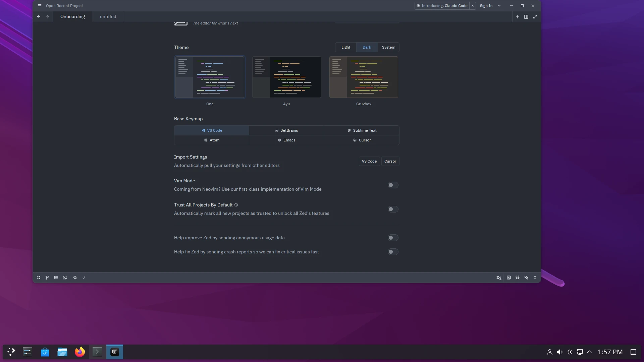Switch to the untitled tab
Image resolution: width=644 pixels, height=362 pixels.
point(108,17)
